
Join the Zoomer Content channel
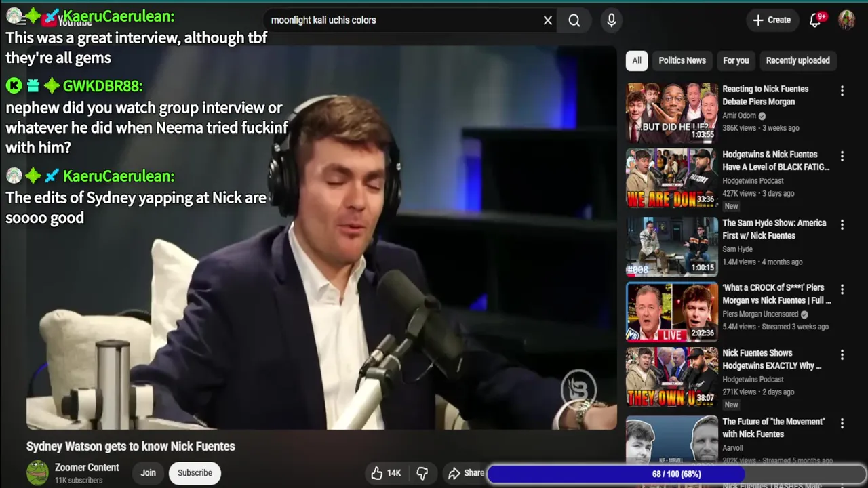tap(148, 473)
